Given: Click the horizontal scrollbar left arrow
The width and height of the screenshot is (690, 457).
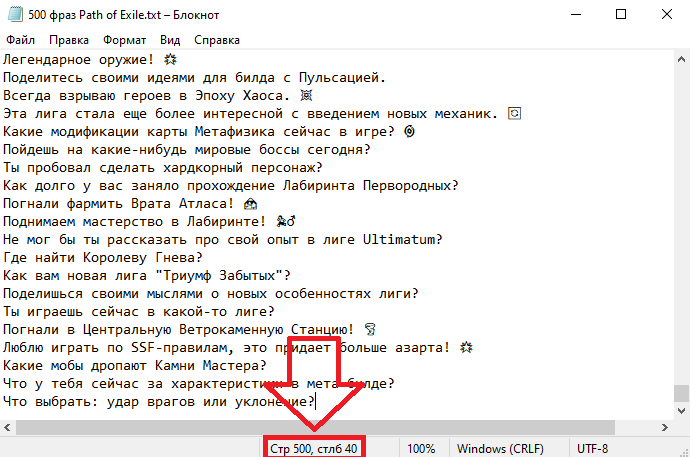Looking at the screenshot, I should click(x=7, y=428).
